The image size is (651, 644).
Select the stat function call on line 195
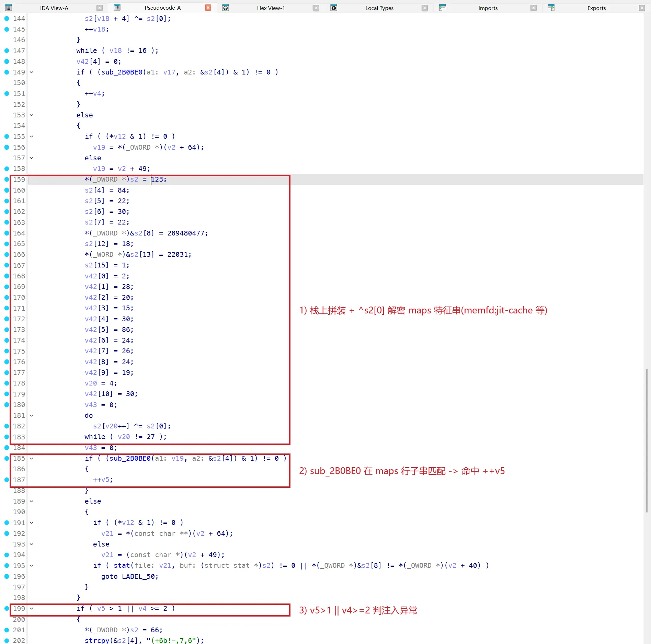122,565
